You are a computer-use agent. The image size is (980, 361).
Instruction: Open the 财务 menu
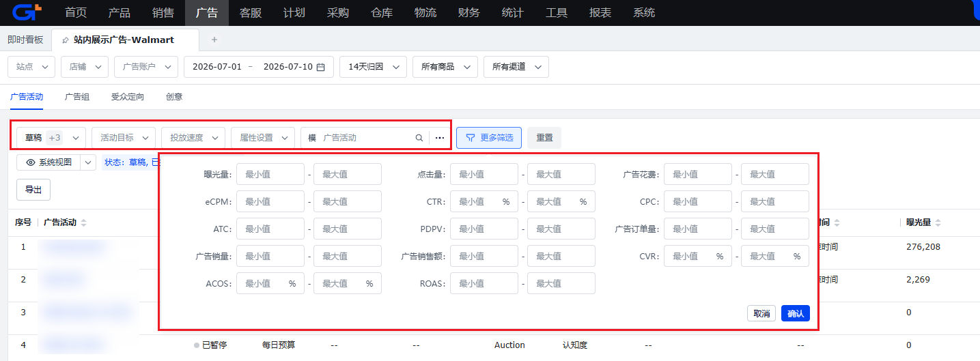[469, 12]
